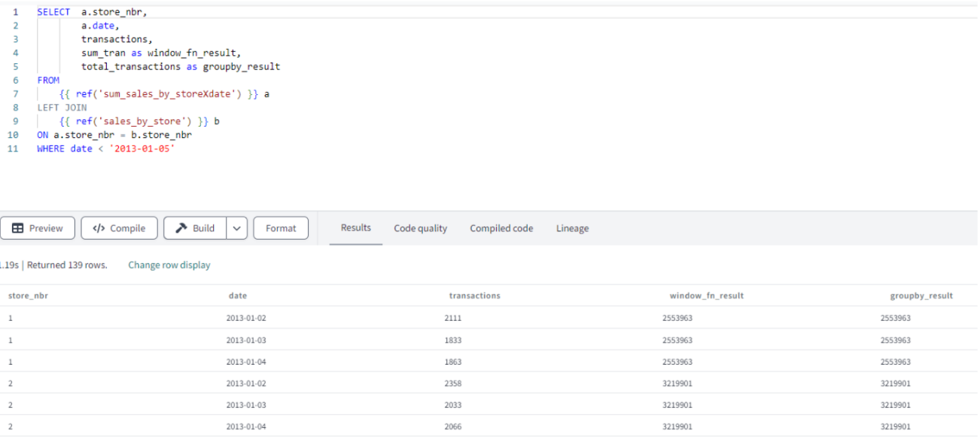Select the transactions cell showing 2111

coord(453,318)
